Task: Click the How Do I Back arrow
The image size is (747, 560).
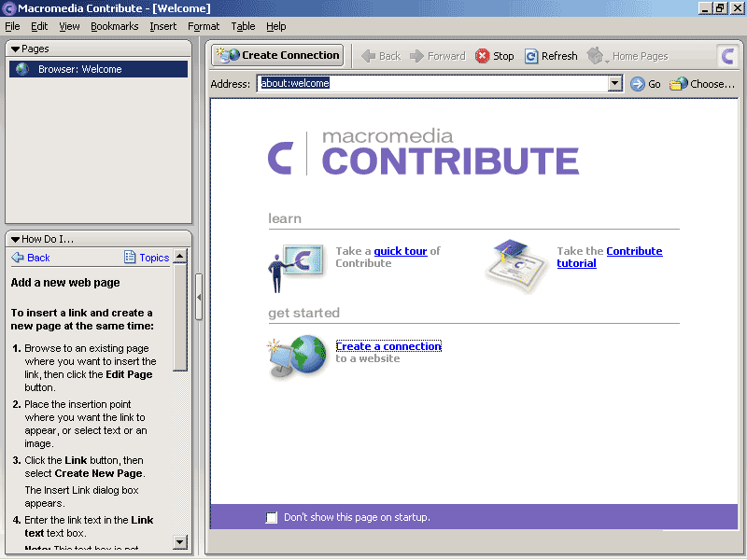Action: [18, 258]
